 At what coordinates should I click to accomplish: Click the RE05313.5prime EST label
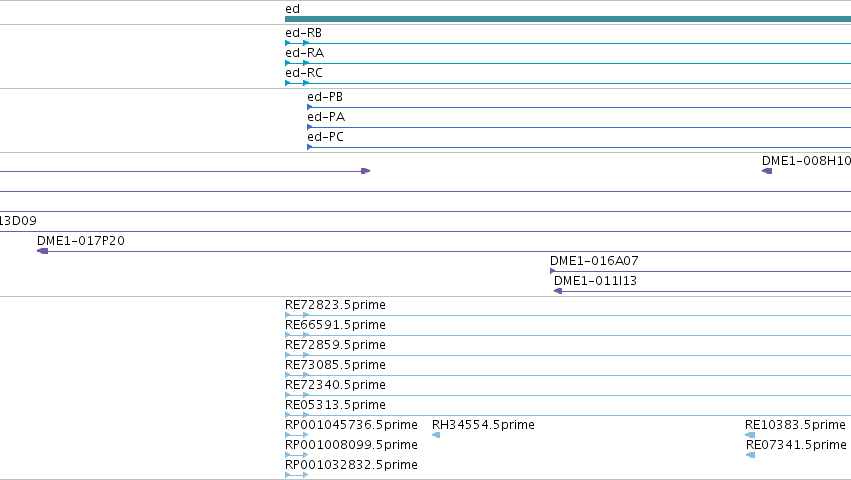[x=335, y=405]
